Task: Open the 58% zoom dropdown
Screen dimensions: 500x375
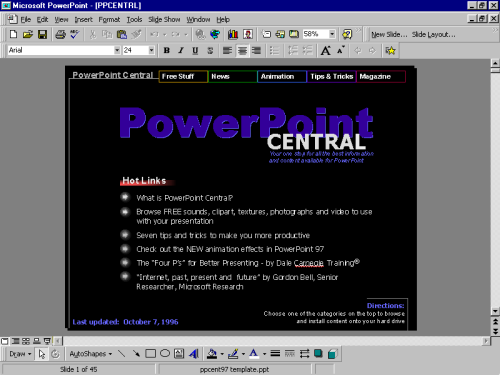Action: [332, 34]
